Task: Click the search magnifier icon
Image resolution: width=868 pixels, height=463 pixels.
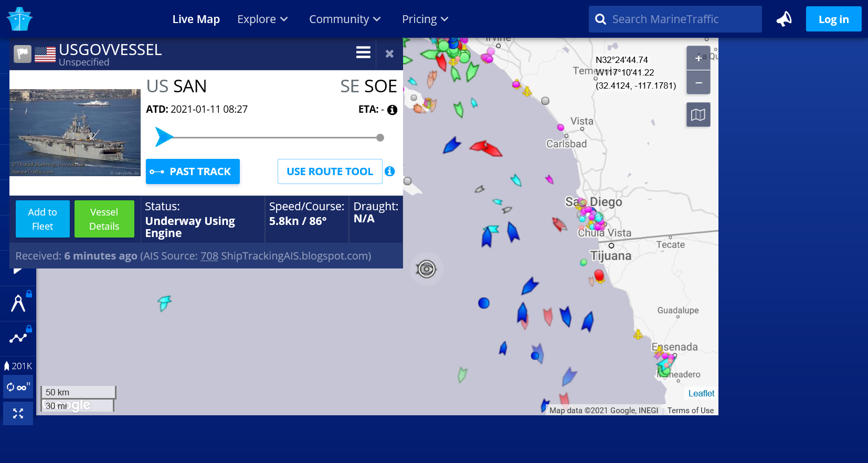Action: pos(600,19)
